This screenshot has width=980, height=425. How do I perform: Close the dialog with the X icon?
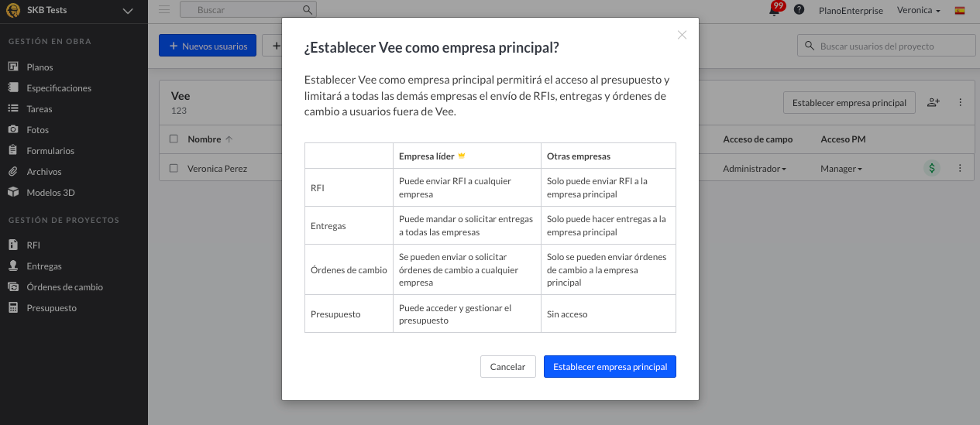click(x=682, y=35)
